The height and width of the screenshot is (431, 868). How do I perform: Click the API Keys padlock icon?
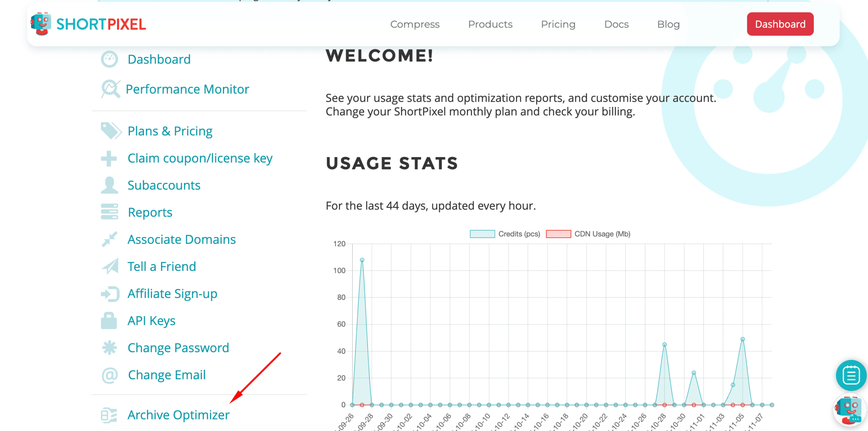point(109,320)
